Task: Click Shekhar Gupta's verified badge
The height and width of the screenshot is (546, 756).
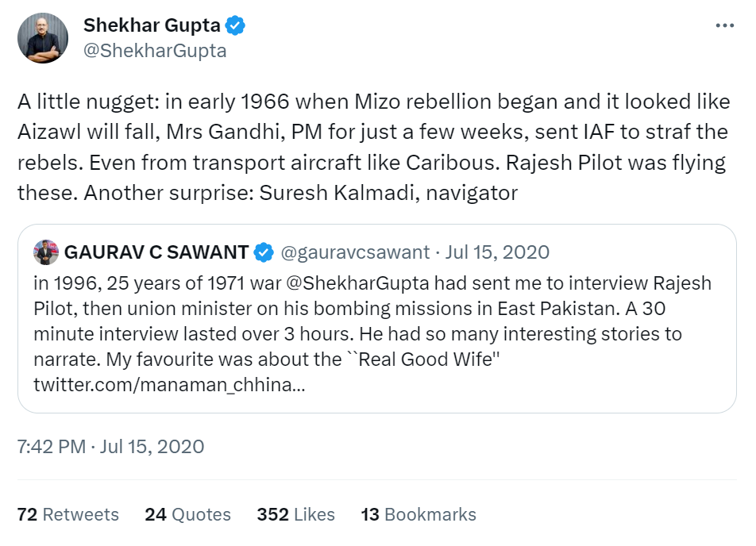Action: click(x=235, y=25)
